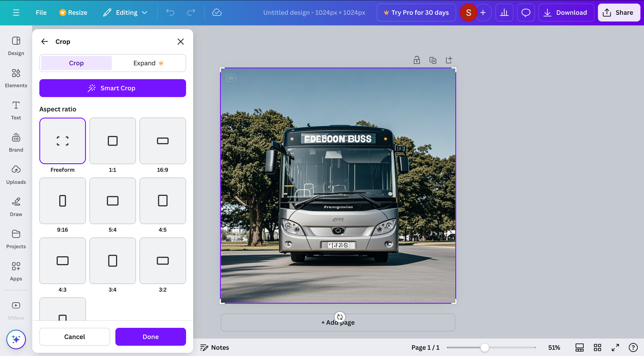Add a collaborator with the plus icon
644x356 pixels.
483,13
